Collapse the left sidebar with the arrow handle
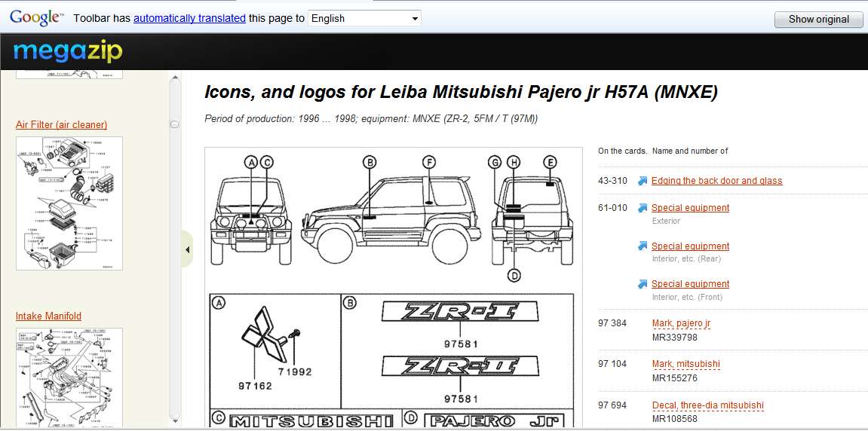This screenshot has height=431, width=868. tap(187, 249)
